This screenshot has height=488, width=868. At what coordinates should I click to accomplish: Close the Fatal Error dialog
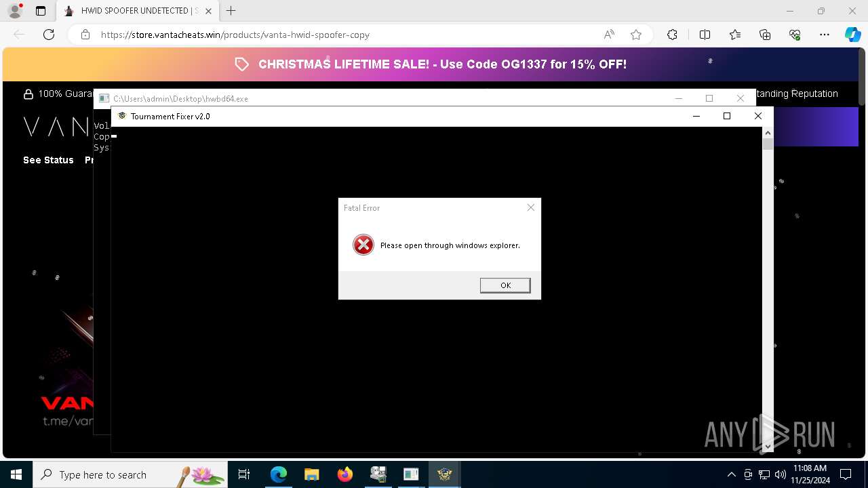[531, 207]
